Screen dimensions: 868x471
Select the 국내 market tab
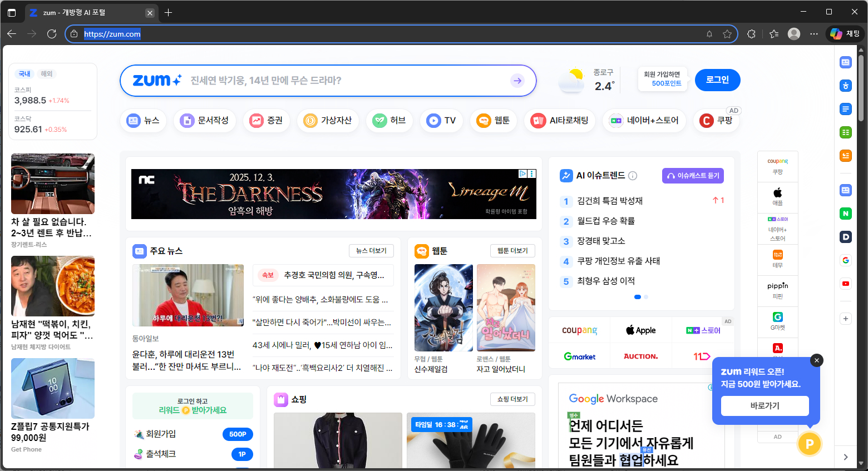(24, 73)
